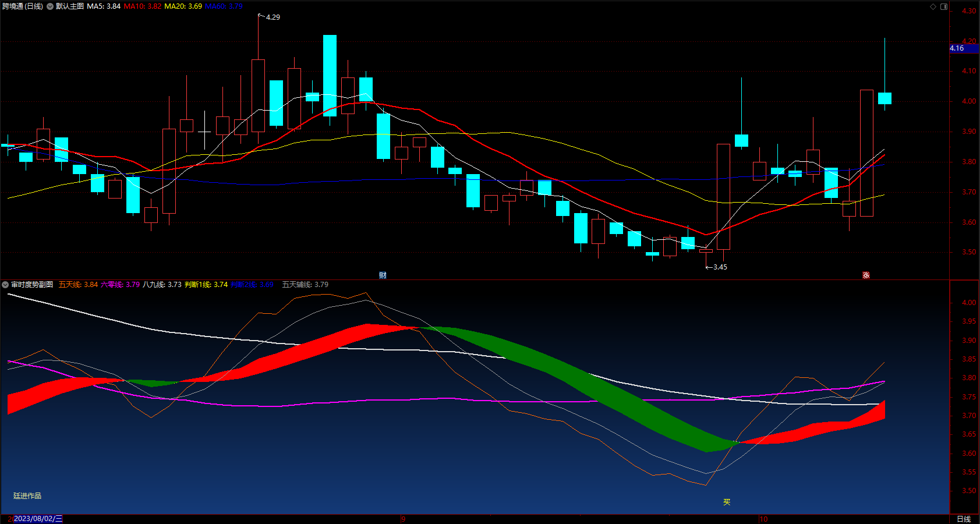The image size is (980, 524).
Task: Open the 默认主图 indicator dropdown arrow
Action: pos(50,6)
